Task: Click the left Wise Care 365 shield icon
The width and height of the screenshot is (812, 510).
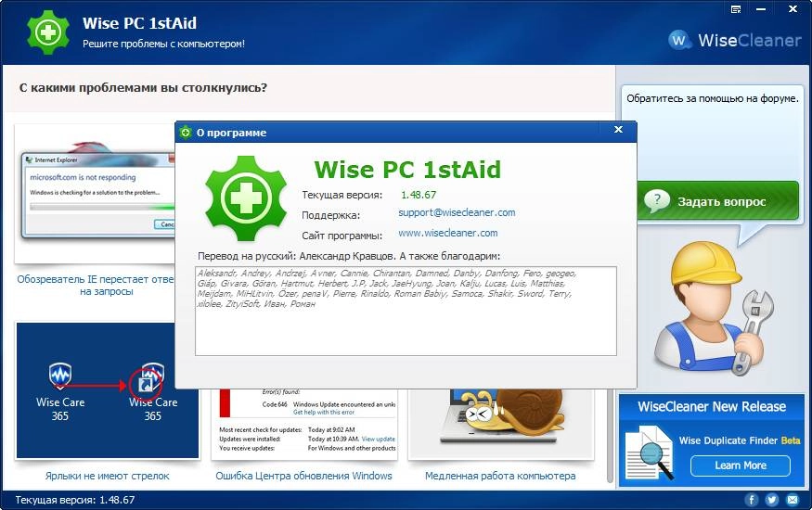Action: [60, 376]
